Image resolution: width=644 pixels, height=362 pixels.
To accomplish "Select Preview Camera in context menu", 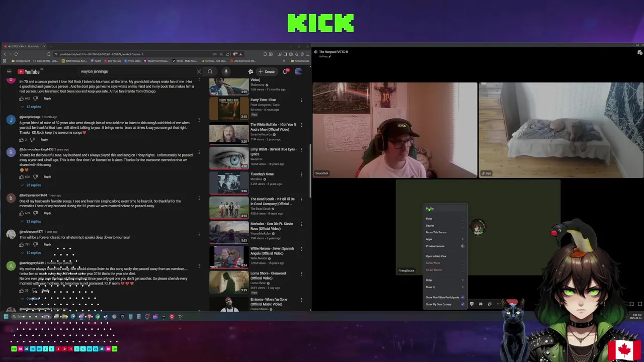I will [x=445, y=246].
